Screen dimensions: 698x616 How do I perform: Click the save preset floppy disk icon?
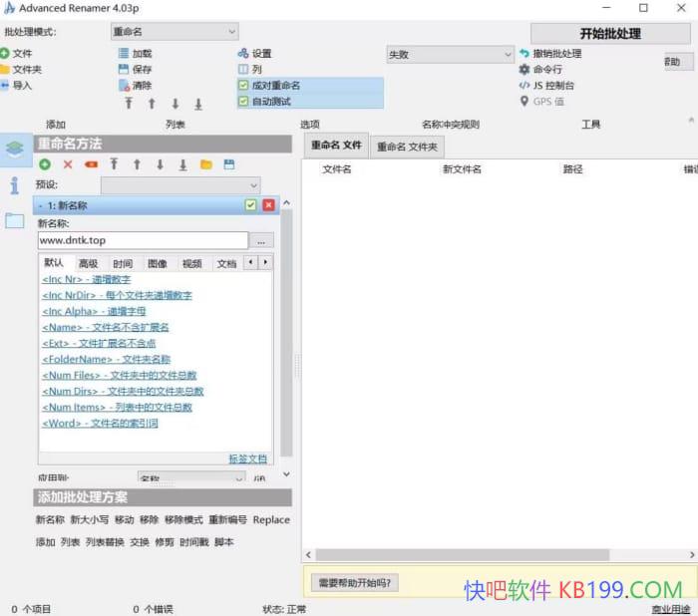[x=229, y=164]
